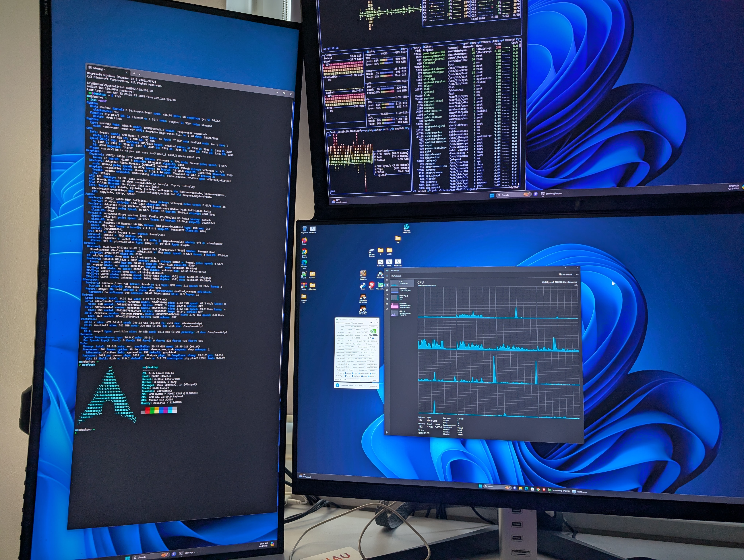Select ssh.bat file on desktop

(x=389, y=263)
